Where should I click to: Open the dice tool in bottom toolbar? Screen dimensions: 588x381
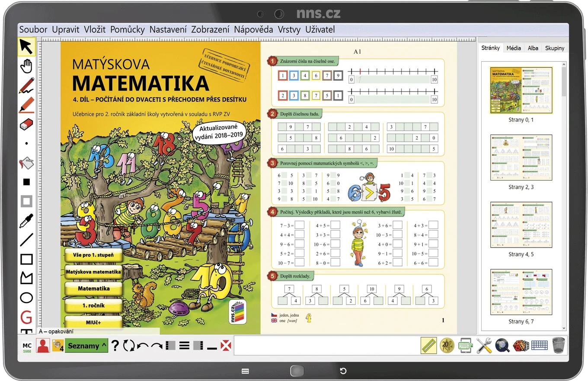coord(521,346)
